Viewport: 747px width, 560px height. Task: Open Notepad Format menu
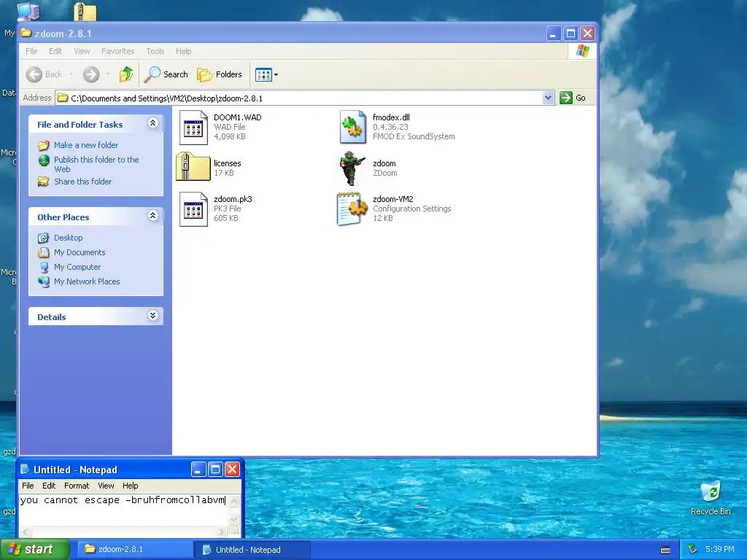point(77,486)
